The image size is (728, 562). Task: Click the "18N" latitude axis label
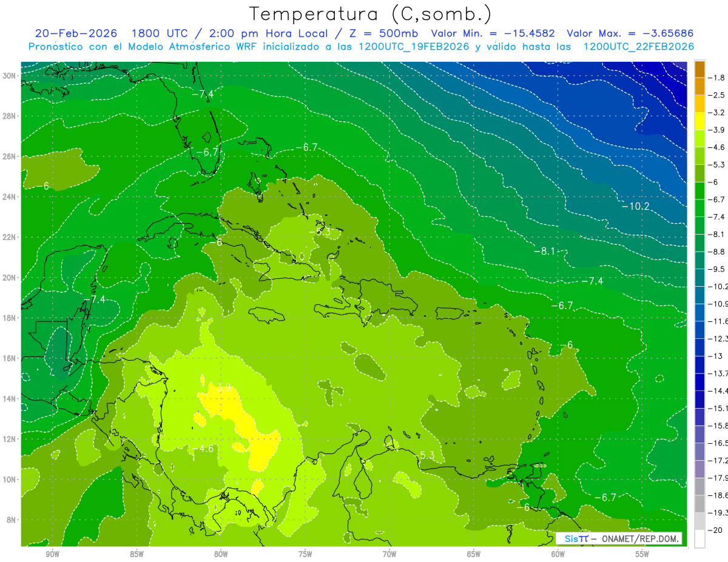[10, 318]
